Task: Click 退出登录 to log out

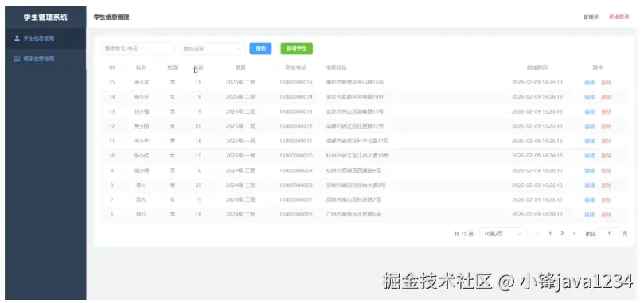Action: (x=619, y=17)
